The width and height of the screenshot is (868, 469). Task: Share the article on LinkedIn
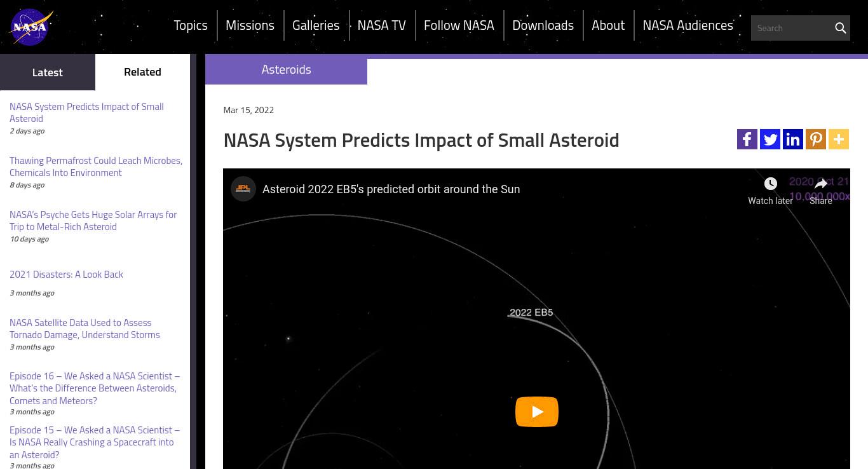(793, 139)
